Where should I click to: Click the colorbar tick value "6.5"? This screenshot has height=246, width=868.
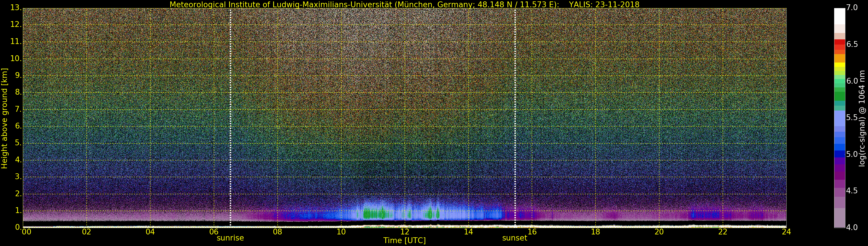pyautogui.click(x=852, y=44)
